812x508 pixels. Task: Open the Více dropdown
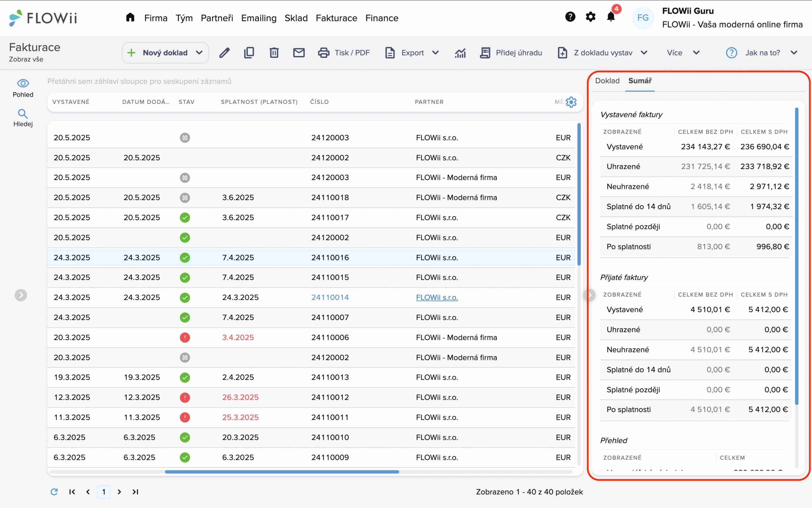click(x=683, y=53)
